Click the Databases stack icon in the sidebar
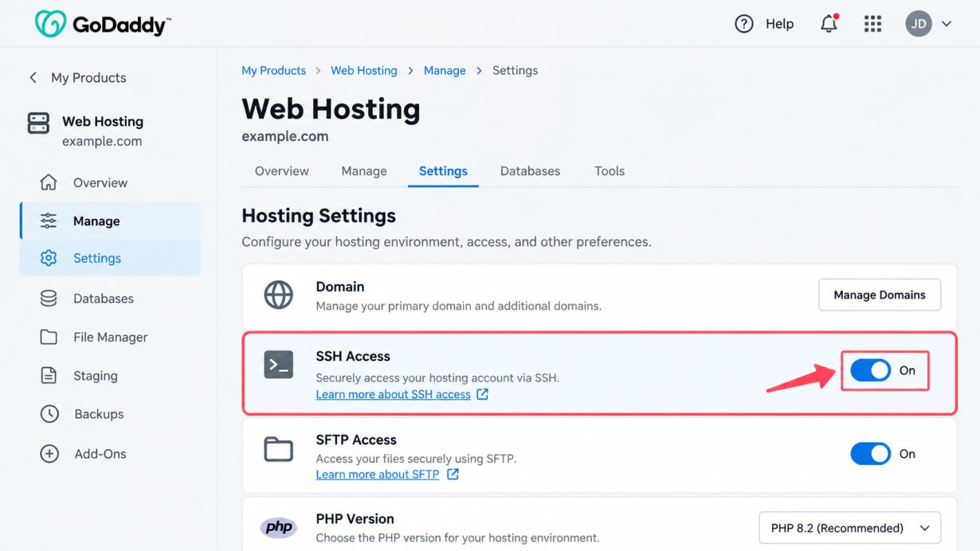This screenshot has width=980, height=551. [x=49, y=299]
